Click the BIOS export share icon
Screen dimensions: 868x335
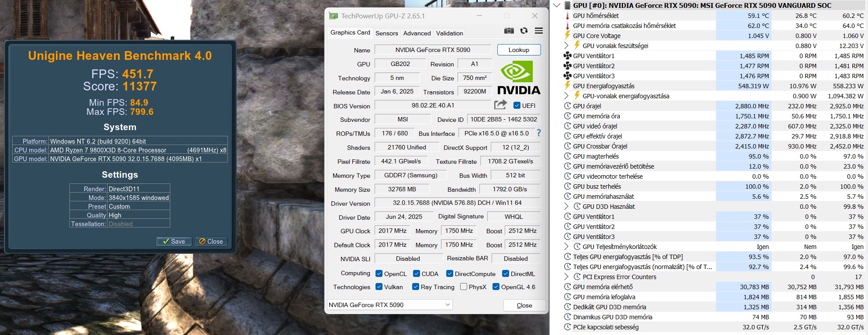click(500, 105)
